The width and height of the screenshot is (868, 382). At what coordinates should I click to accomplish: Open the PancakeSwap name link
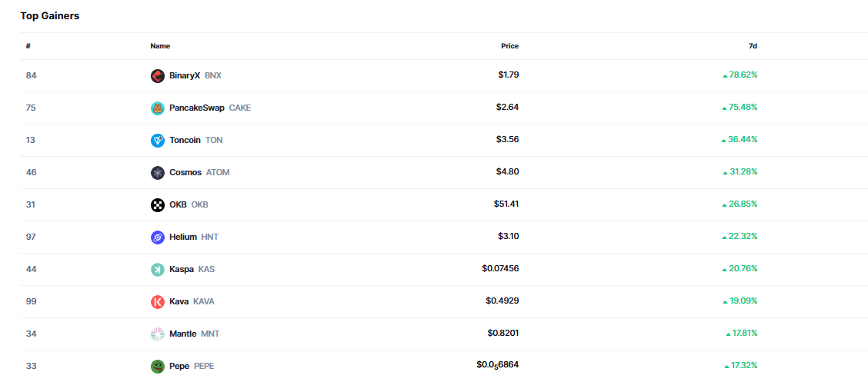(x=197, y=108)
